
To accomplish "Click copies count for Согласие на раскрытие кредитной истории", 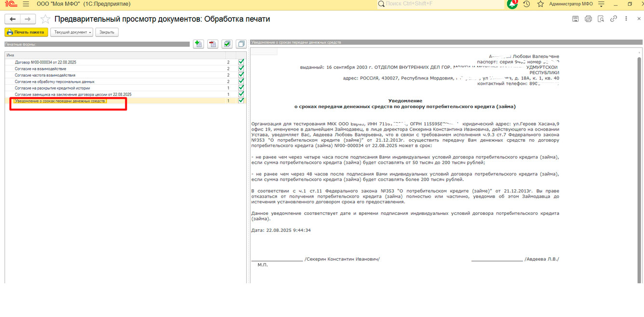I will 228,88.
